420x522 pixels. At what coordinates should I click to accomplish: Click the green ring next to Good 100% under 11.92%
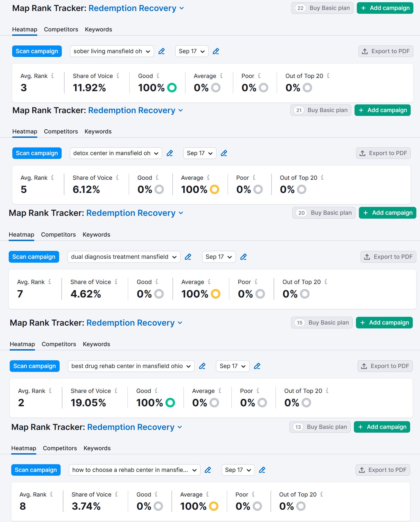tap(172, 88)
